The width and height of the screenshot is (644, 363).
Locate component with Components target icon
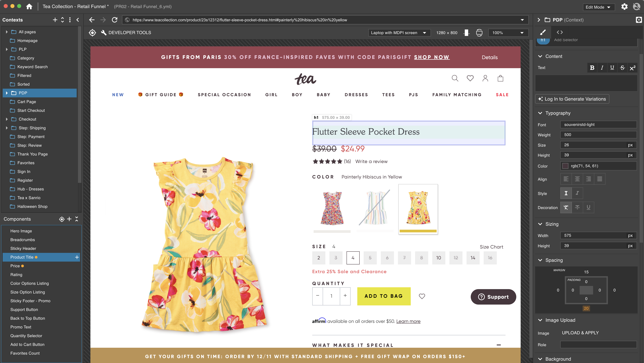click(62, 219)
